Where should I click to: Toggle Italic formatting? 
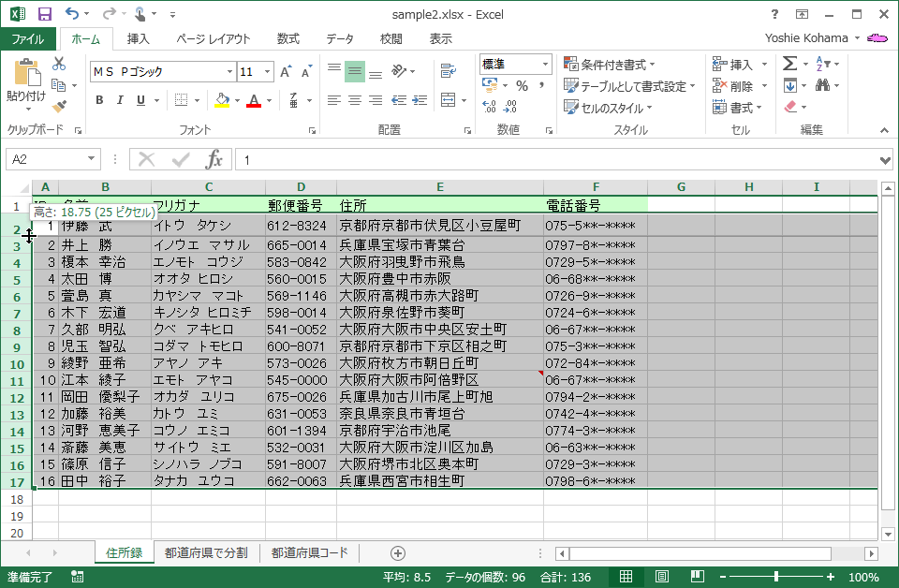tap(120, 100)
